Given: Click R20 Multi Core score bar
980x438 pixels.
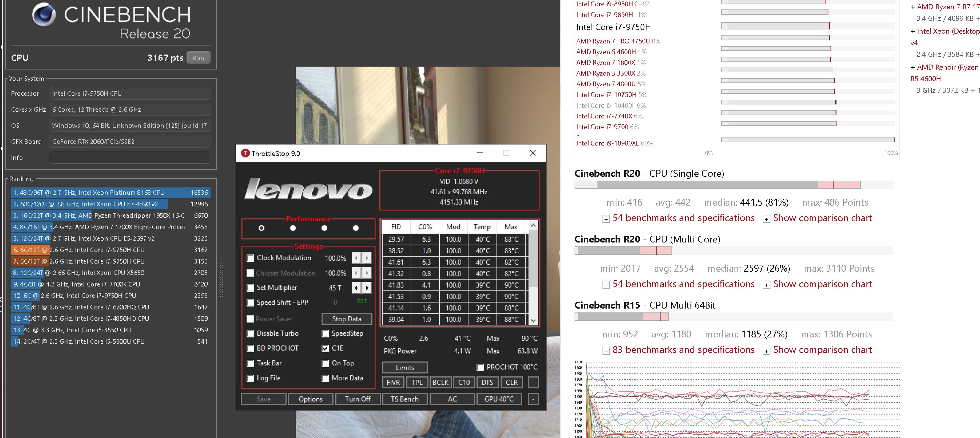Looking at the screenshot, I should pyautogui.click(x=734, y=251).
